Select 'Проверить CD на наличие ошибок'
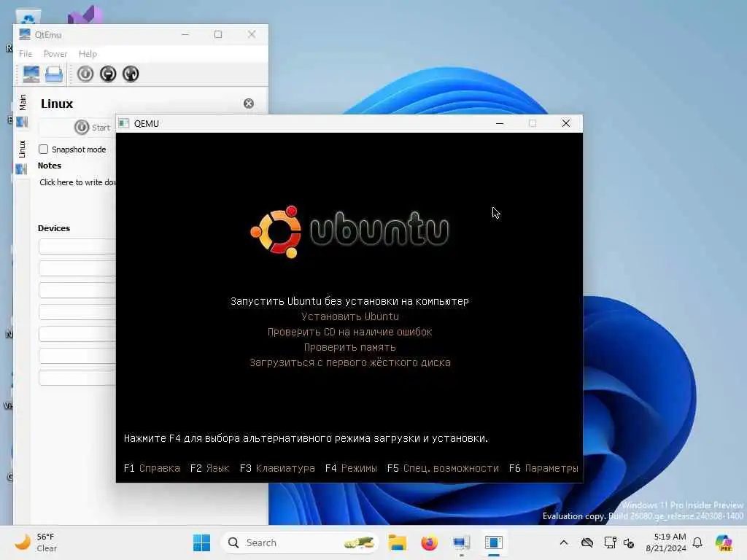 pos(349,332)
